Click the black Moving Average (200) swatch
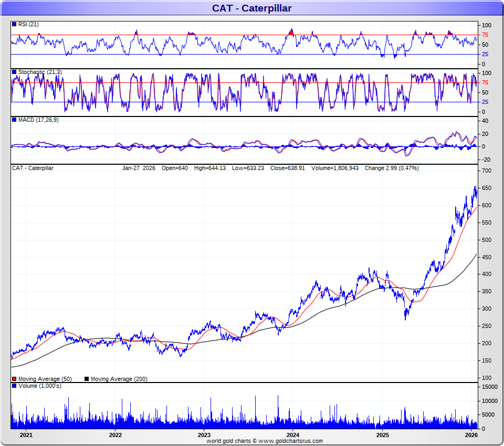 tap(87, 379)
